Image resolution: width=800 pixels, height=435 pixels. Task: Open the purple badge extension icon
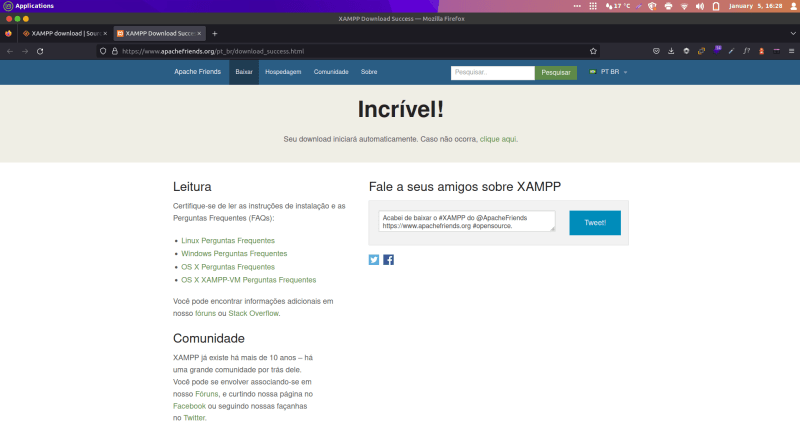[717, 50]
